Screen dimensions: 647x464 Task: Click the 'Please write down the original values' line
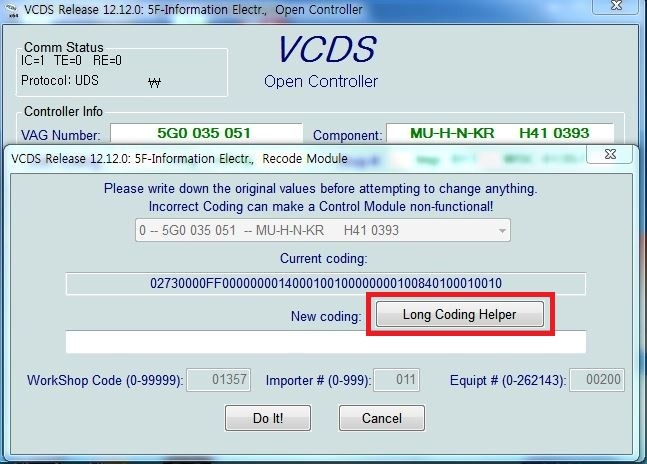point(321,188)
